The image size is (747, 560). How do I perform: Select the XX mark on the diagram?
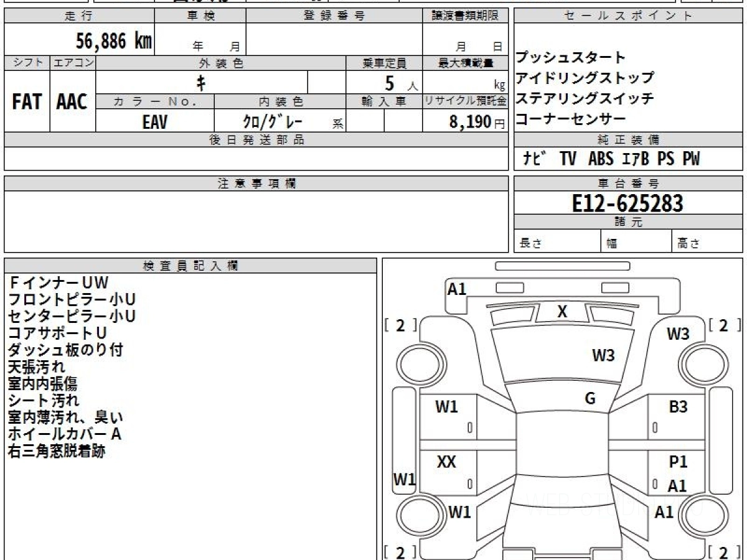pos(446,462)
